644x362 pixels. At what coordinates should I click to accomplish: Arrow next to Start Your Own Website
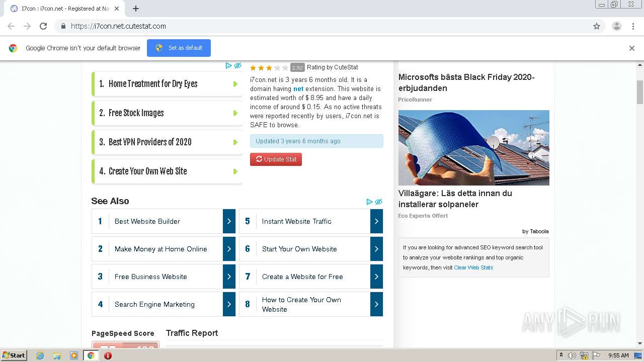[x=376, y=249]
